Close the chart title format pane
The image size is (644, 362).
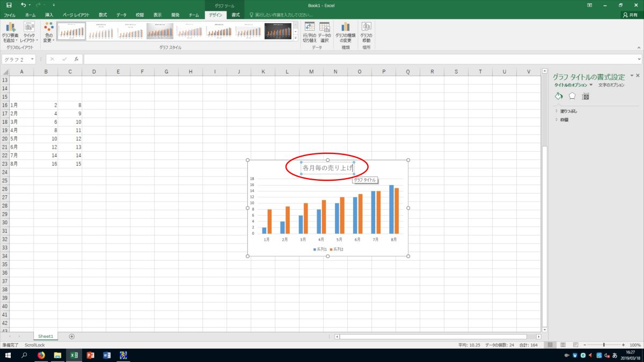click(x=638, y=76)
